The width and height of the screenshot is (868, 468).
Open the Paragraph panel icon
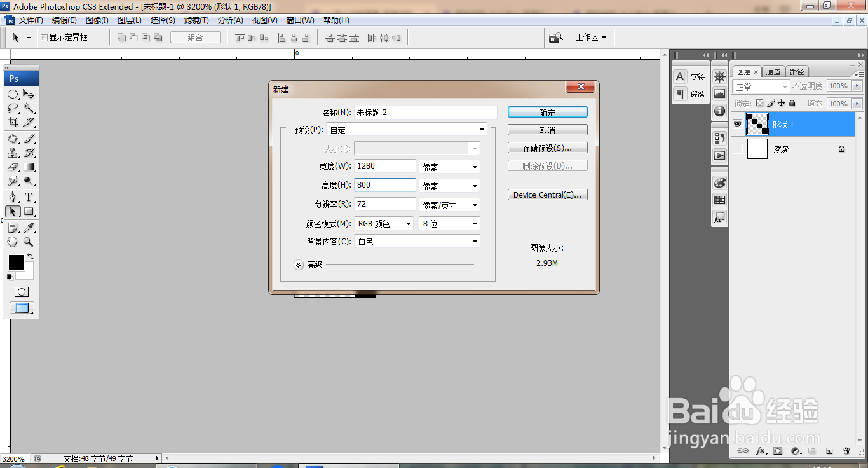(x=681, y=93)
